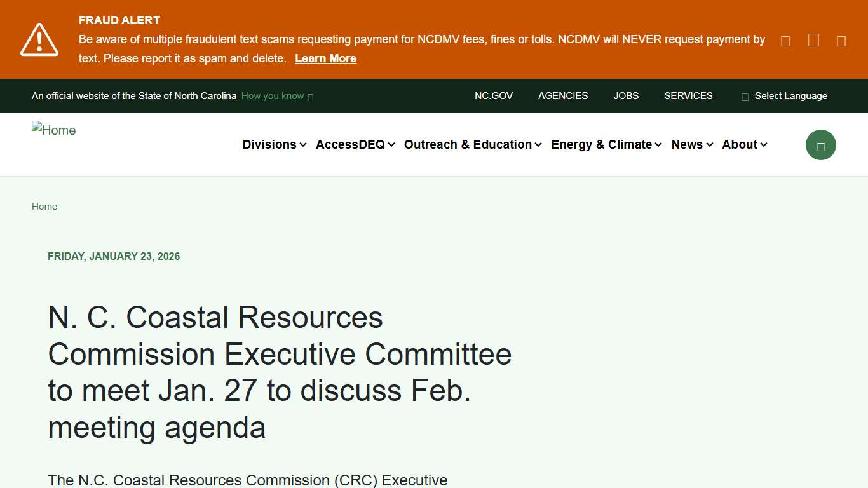868x488 pixels.
Task: Open the News menu
Action: (691, 144)
